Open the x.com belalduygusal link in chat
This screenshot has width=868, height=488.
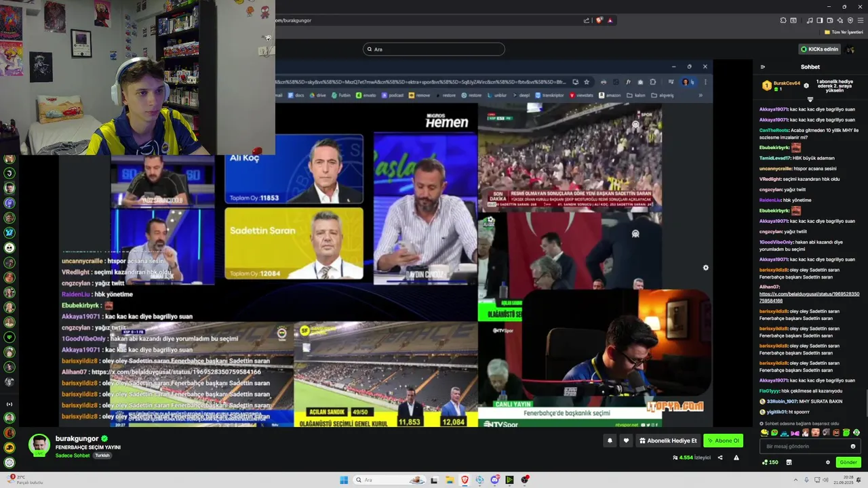tap(809, 298)
